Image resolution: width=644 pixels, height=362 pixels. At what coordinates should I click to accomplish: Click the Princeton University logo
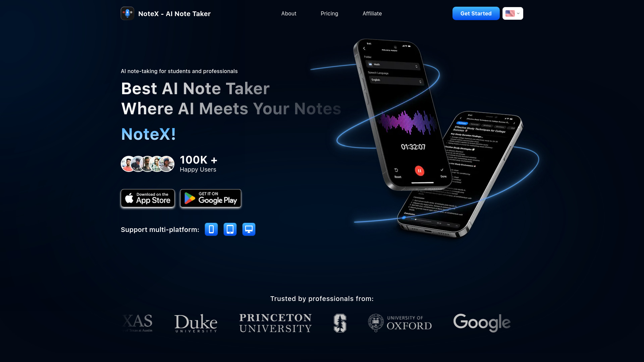[275, 323]
